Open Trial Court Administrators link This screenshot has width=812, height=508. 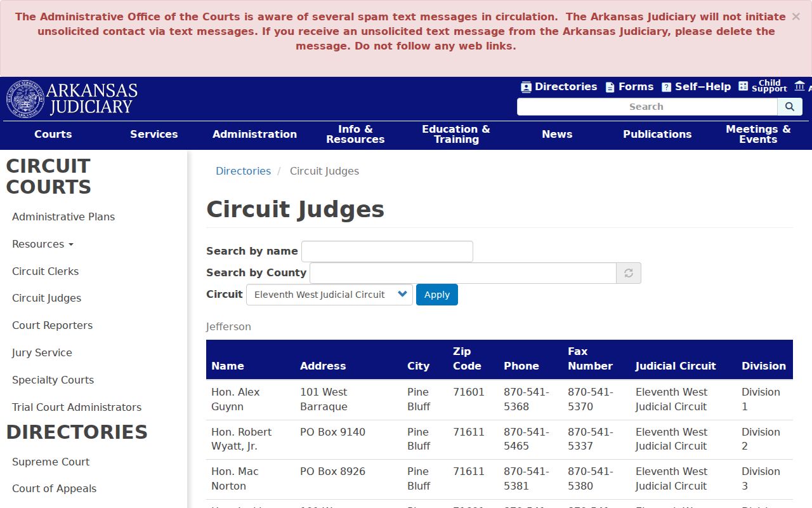(77, 407)
